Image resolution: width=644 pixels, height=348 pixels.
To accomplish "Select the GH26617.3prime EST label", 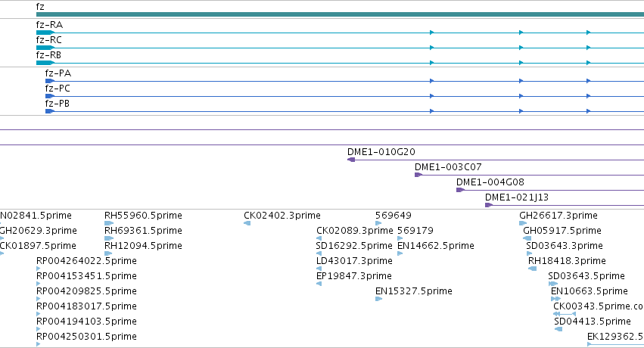I will [558, 216].
